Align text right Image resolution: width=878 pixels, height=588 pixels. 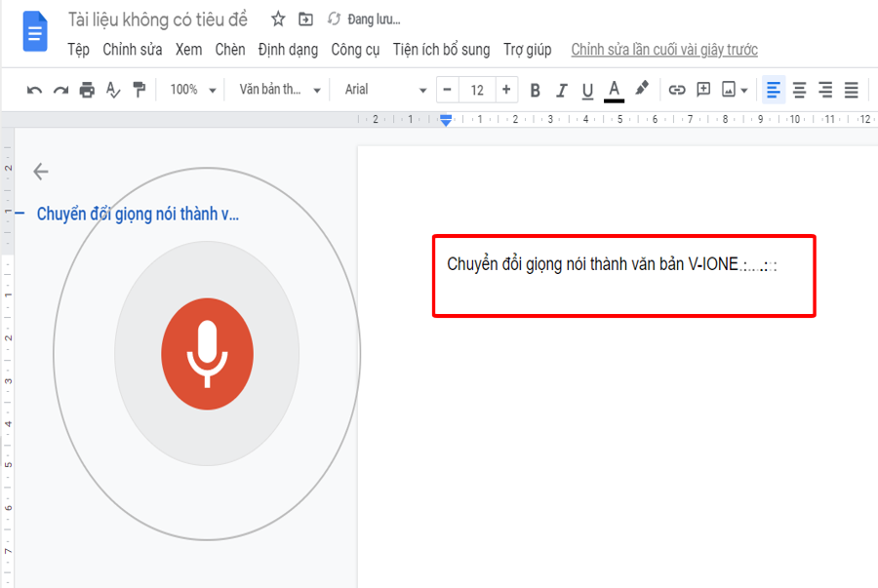825,90
